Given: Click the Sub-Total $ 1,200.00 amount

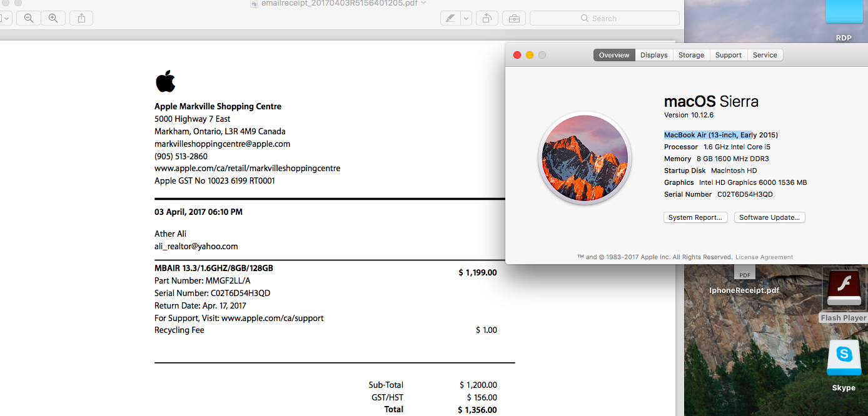Looking at the screenshot, I should tap(478, 385).
